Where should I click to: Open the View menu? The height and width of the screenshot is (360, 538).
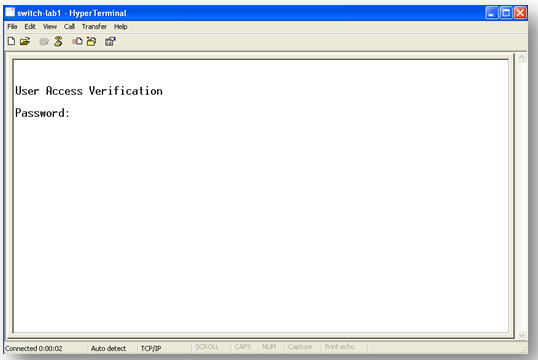coord(50,26)
